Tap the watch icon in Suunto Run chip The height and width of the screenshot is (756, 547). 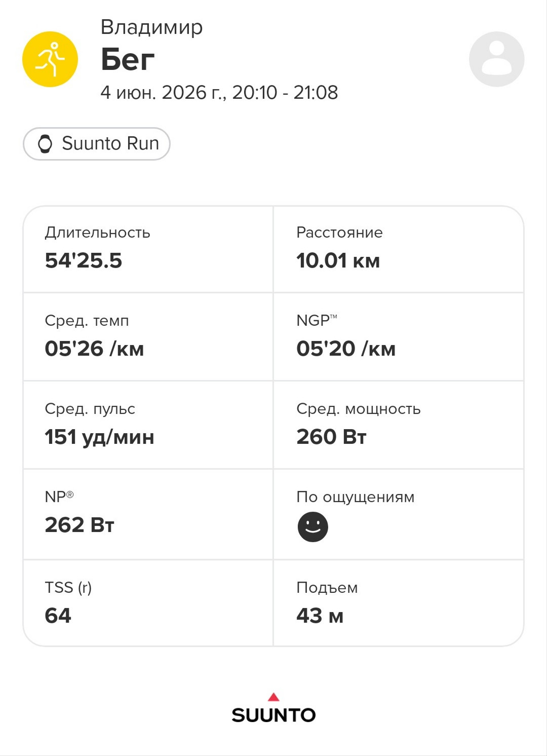tap(45, 144)
